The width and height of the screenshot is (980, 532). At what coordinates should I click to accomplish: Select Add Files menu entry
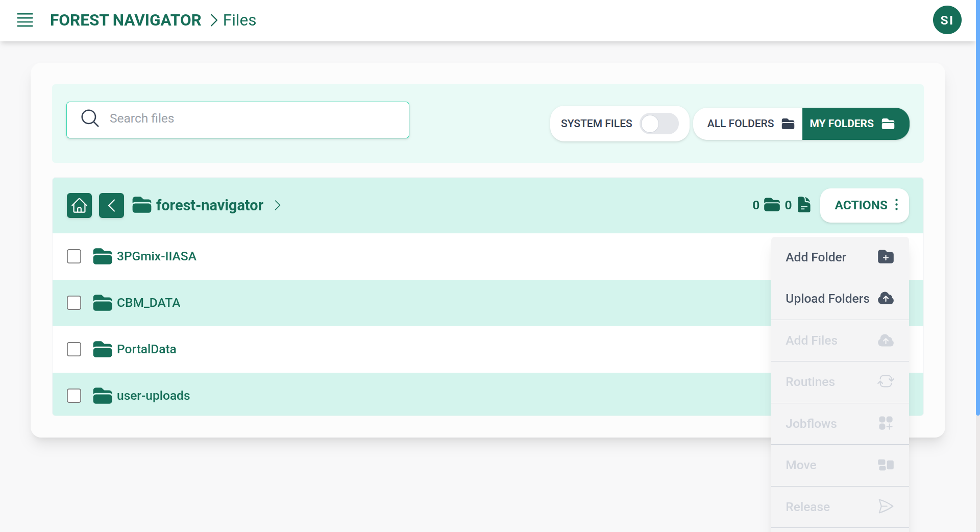(840, 341)
